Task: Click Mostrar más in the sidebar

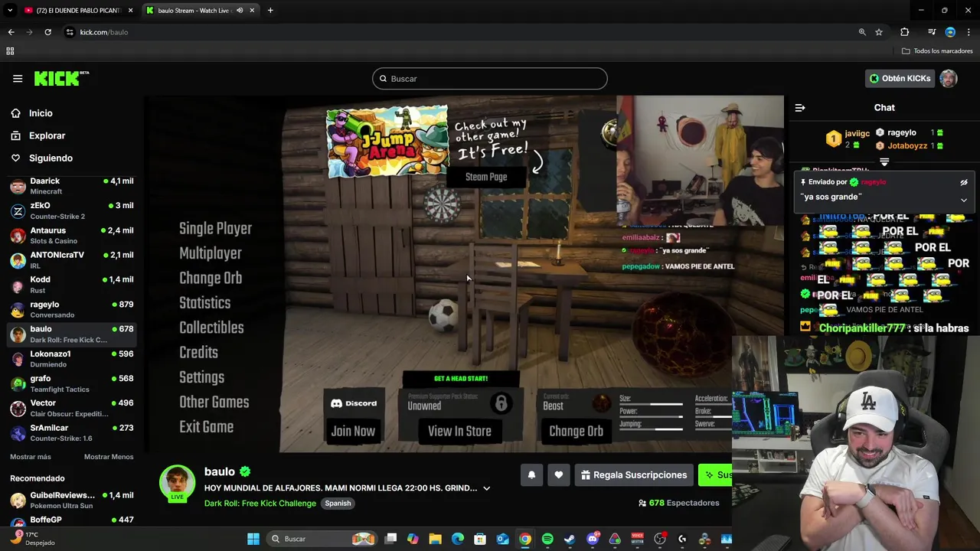Action: [31, 457]
